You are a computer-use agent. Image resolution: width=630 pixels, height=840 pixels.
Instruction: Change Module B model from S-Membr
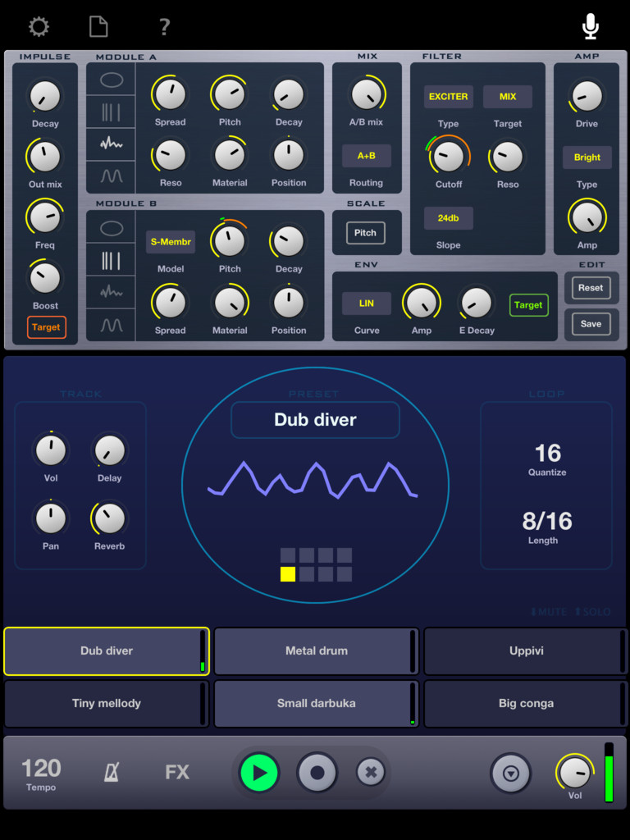click(171, 242)
